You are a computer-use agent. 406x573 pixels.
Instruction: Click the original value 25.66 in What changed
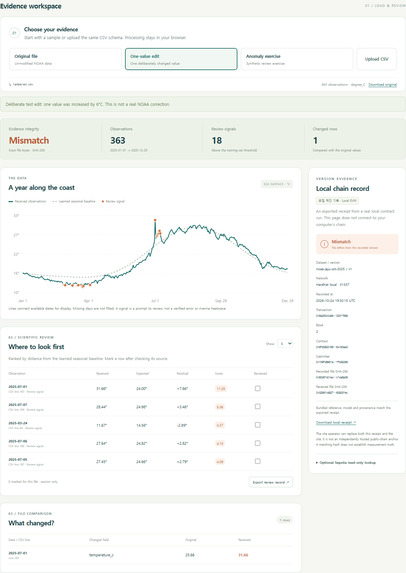tap(190, 555)
